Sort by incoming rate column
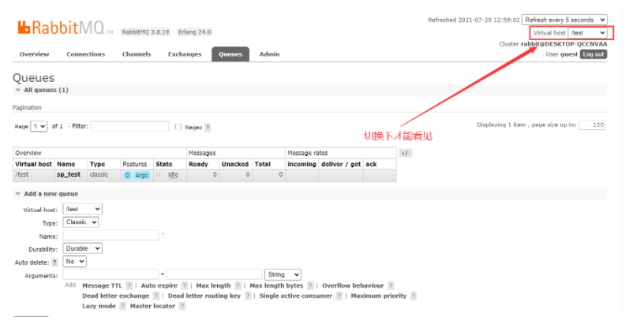The image size is (644, 320). coord(301,164)
